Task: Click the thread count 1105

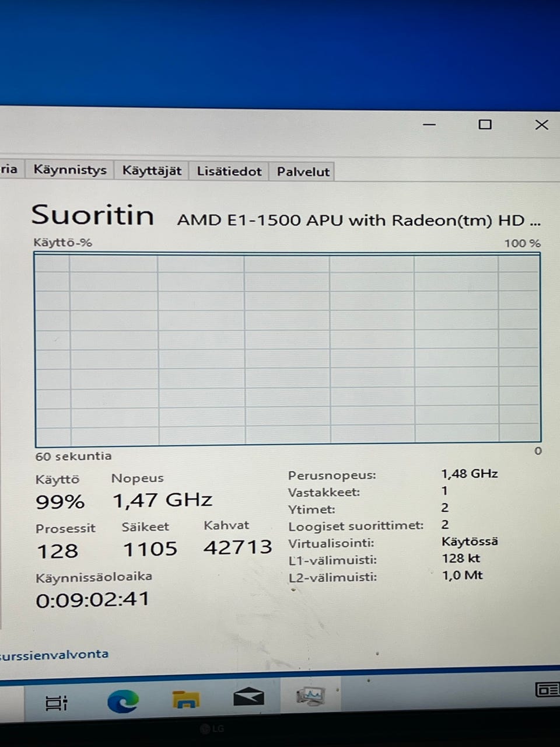Action: (150, 549)
